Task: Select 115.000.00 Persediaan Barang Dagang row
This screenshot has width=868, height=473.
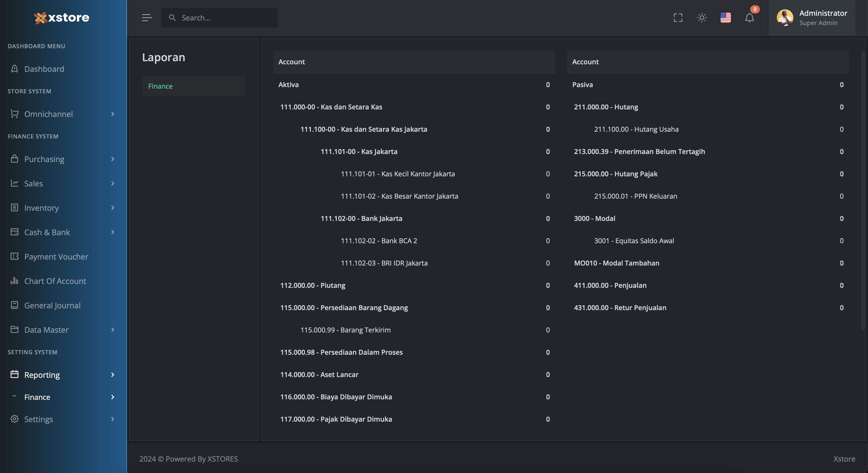Action: click(414, 308)
